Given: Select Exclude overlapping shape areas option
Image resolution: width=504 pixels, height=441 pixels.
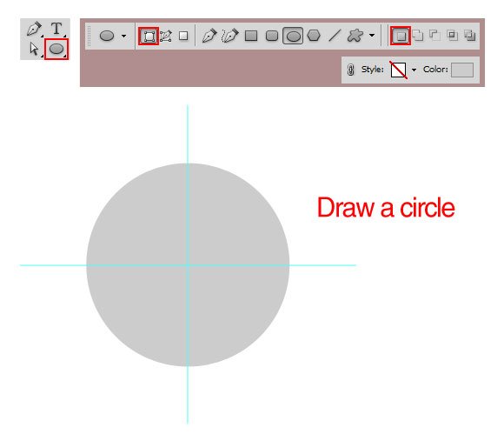Looking at the screenshot, I should (469, 36).
